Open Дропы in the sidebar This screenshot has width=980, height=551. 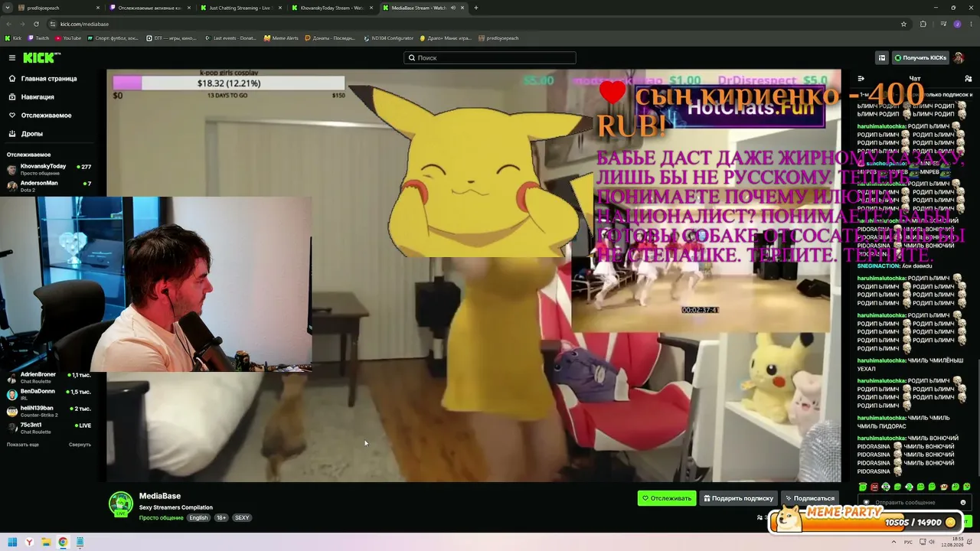pyautogui.click(x=32, y=134)
